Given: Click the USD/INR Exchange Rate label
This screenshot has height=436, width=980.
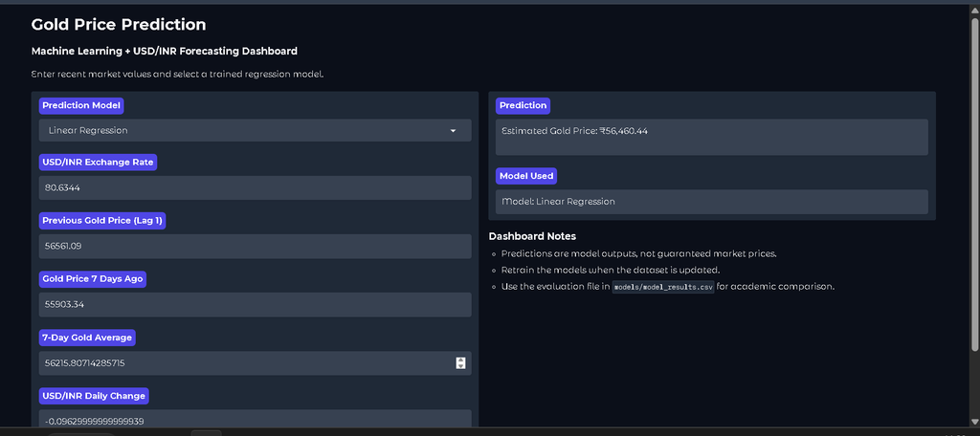Looking at the screenshot, I should pyautogui.click(x=99, y=163).
